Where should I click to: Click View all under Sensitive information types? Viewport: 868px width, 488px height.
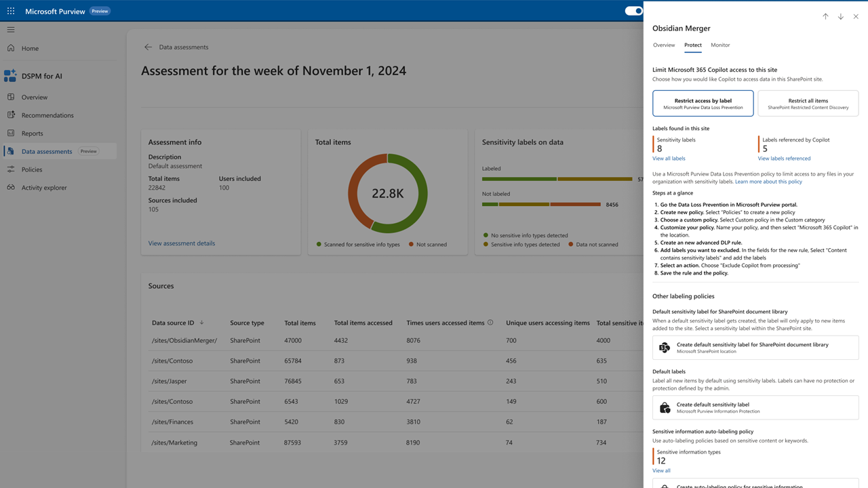(661, 470)
